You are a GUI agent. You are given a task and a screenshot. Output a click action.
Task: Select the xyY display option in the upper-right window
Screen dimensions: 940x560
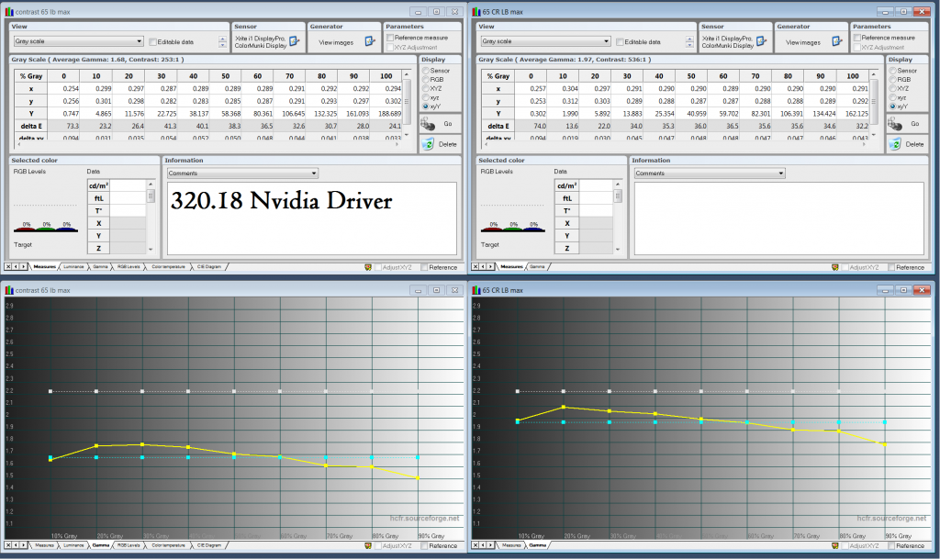click(x=892, y=106)
